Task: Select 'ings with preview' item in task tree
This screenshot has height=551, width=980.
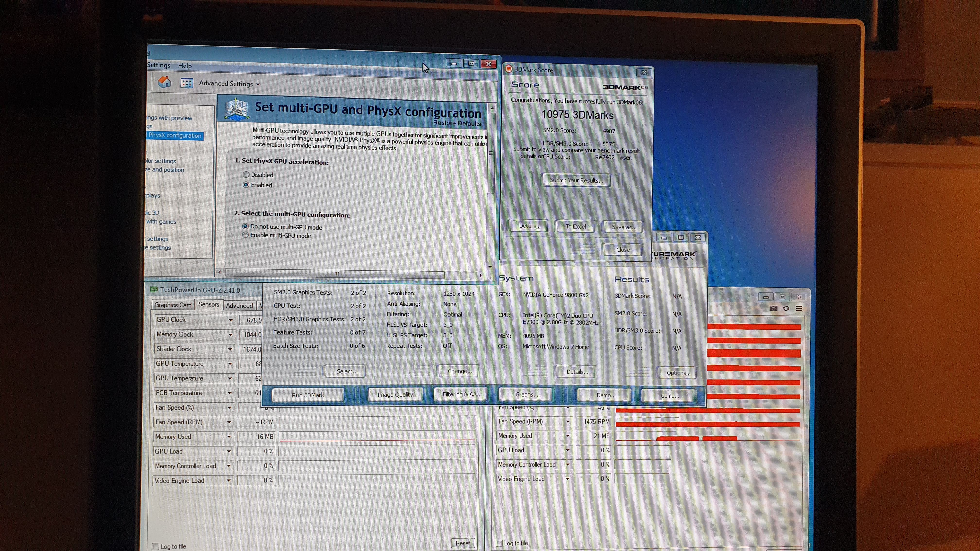Action: tap(169, 118)
